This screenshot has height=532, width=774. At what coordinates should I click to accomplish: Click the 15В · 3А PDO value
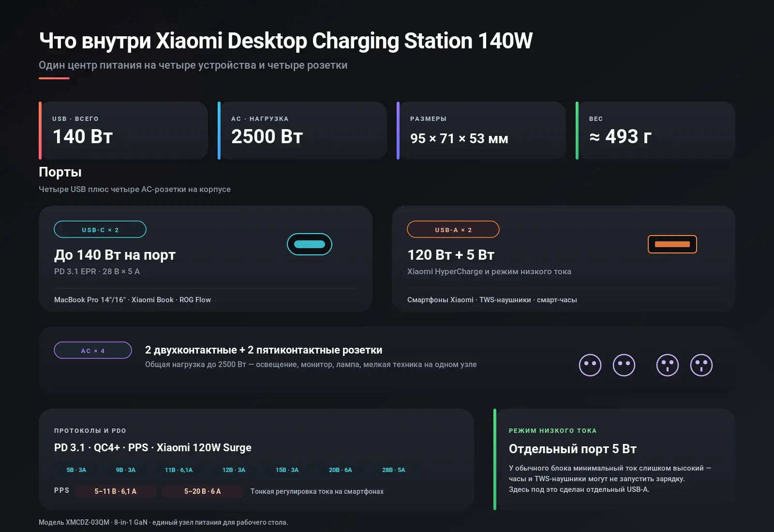tap(287, 470)
